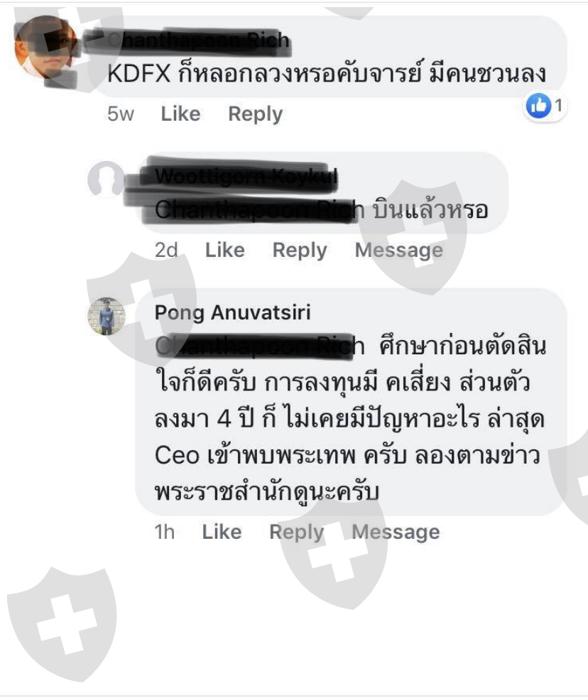Open redacted name of second commenter
The image size is (588, 700).
(x=246, y=175)
